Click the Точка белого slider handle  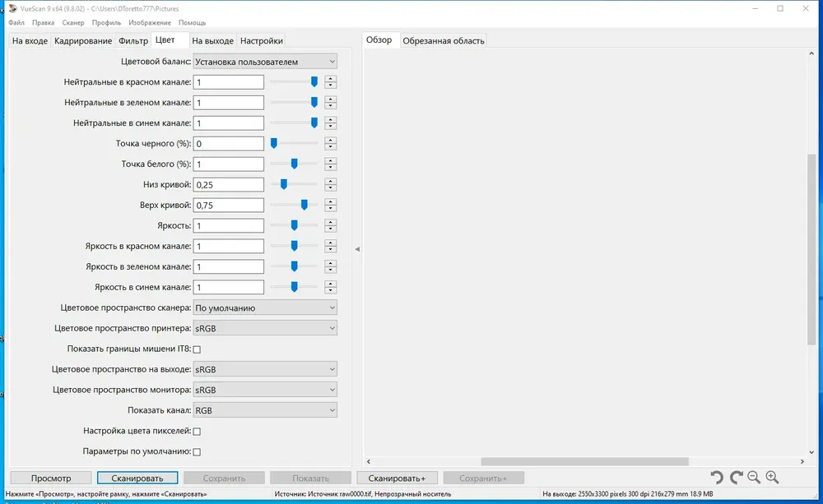[x=294, y=164]
